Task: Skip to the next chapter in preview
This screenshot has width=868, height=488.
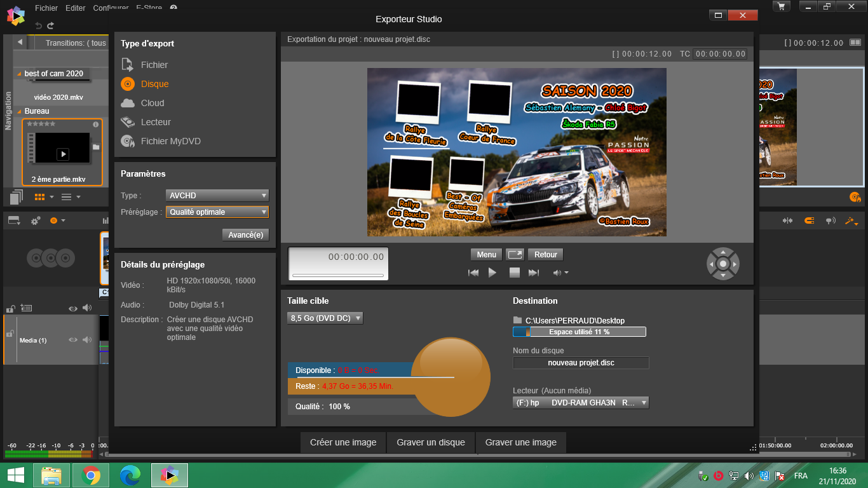Action: click(x=534, y=273)
